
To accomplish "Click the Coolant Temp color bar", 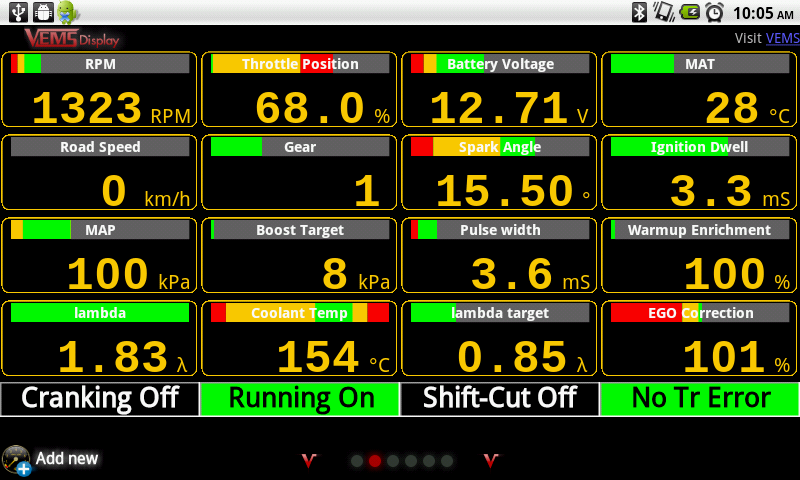I will click(300, 313).
